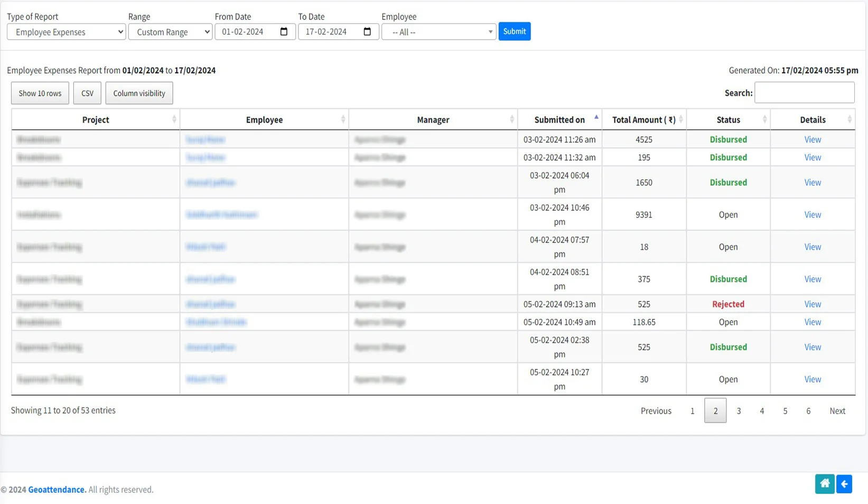Sort the table by Total Amount column
Image resolution: width=868 pixels, height=504 pixels.
pos(644,119)
